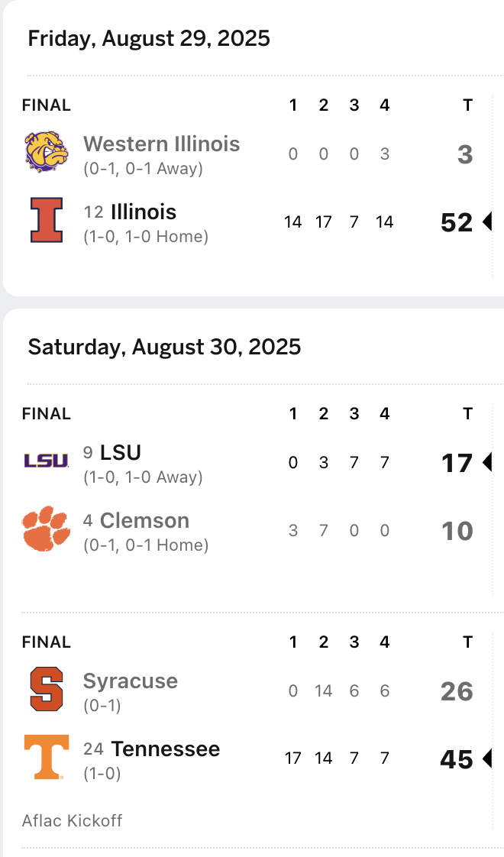This screenshot has height=857, width=504.
Task: Click the Tennessee T logo
Action: (46, 757)
